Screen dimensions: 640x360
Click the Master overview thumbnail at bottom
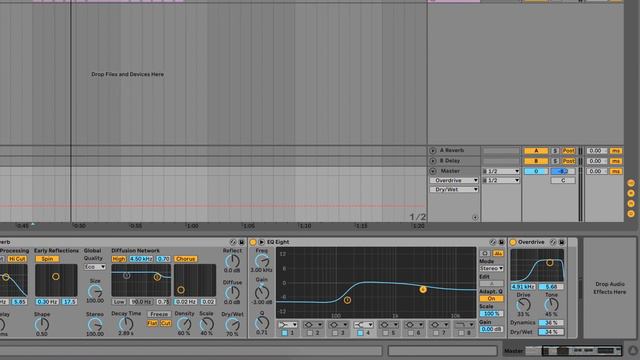[x=573, y=351]
